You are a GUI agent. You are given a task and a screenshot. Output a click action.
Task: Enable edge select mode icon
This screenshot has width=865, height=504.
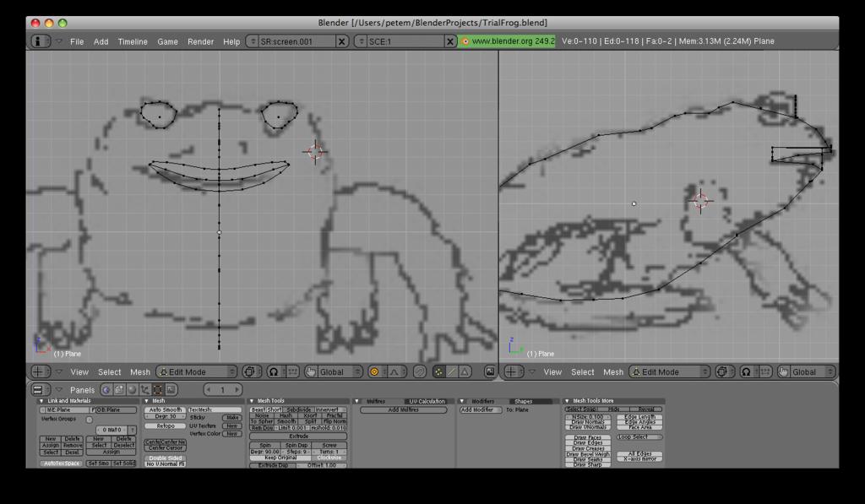(x=452, y=371)
